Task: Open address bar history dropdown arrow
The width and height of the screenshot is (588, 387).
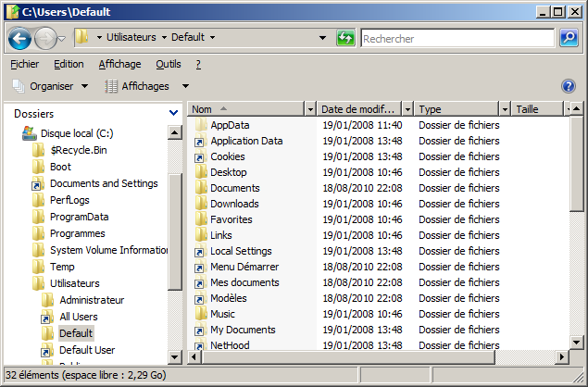Action: (322, 38)
